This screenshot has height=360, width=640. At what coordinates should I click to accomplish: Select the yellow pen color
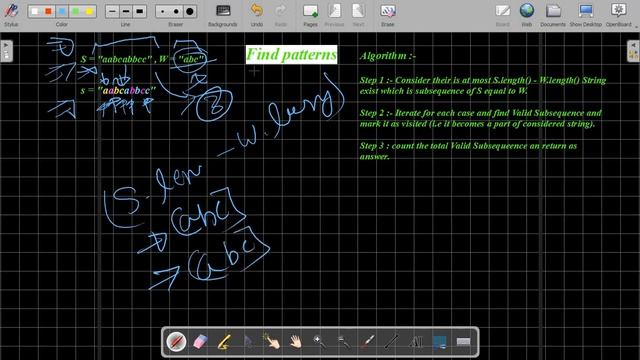click(x=89, y=11)
